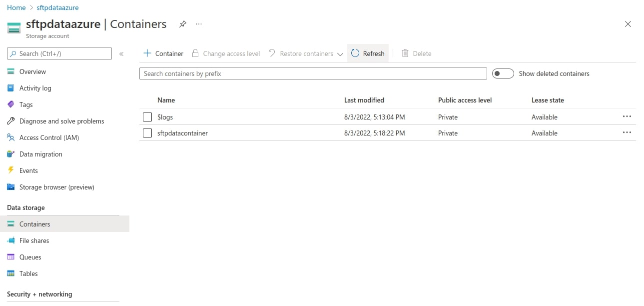Click the File shares icon
This screenshot has width=644, height=306.
point(11,240)
